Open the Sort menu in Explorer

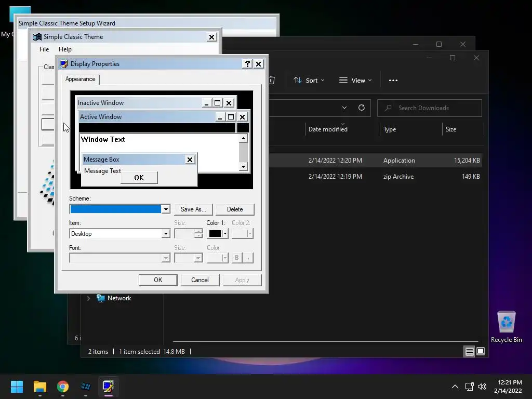(x=309, y=81)
